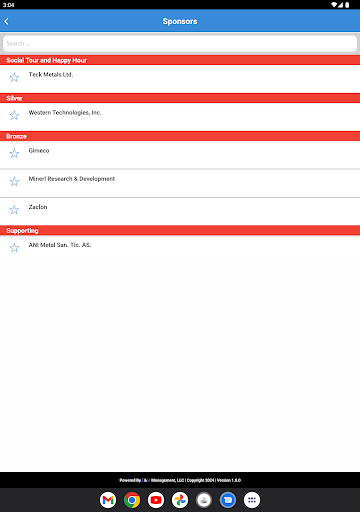360x512 pixels.
Task: Open Gmail from the dock
Action: click(108, 500)
